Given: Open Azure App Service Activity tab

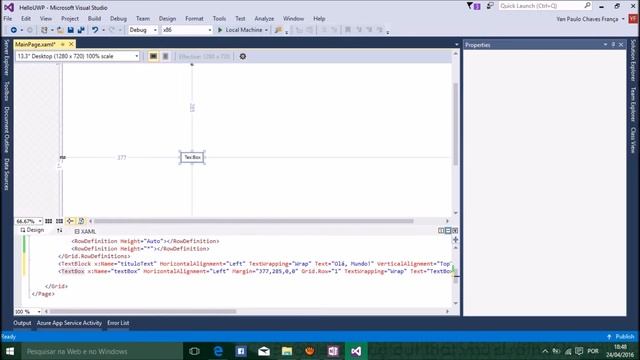Looking at the screenshot, I should pos(69,323).
